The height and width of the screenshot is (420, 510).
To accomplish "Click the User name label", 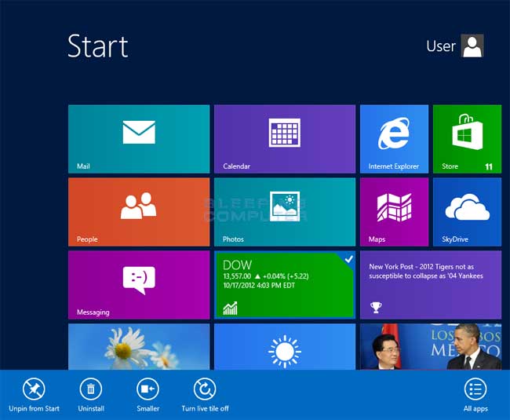I will pyautogui.click(x=441, y=46).
